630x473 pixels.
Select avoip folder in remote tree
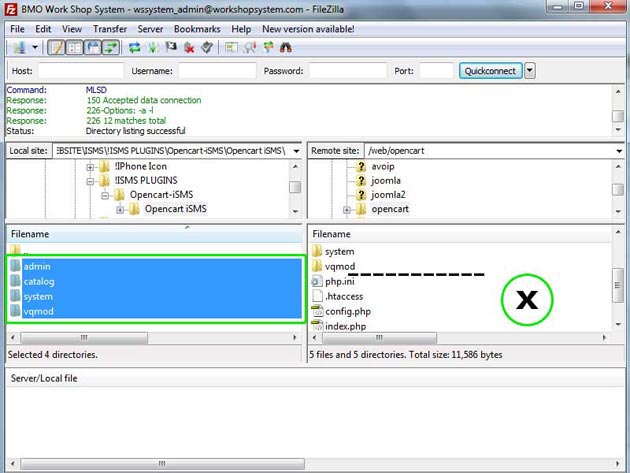382,166
